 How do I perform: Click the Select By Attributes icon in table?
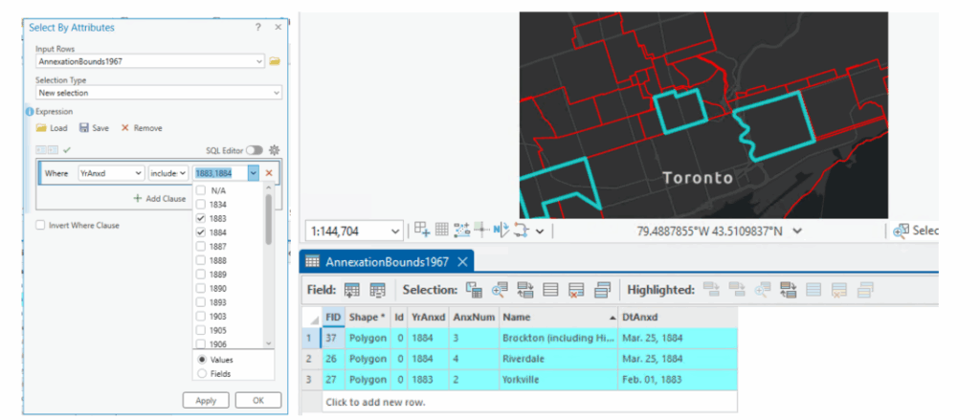click(x=474, y=290)
